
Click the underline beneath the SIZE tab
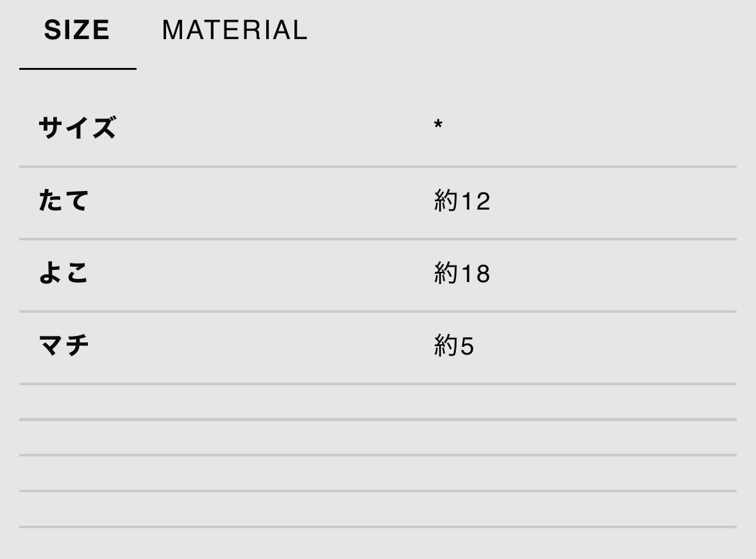pyautogui.click(x=78, y=68)
